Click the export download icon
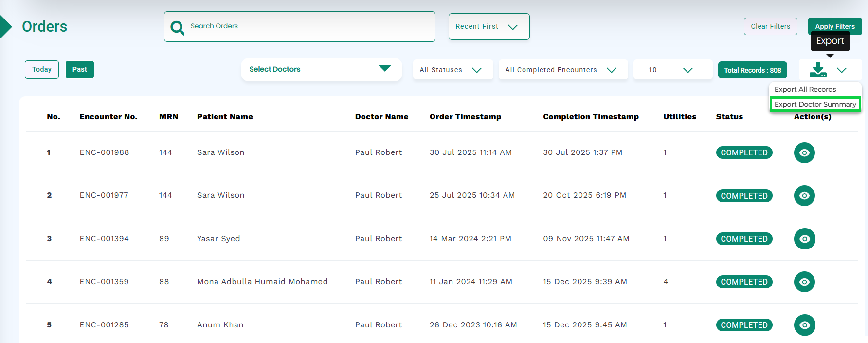Image resolution: width=868 pixels, height=343 pixels. 818,70
